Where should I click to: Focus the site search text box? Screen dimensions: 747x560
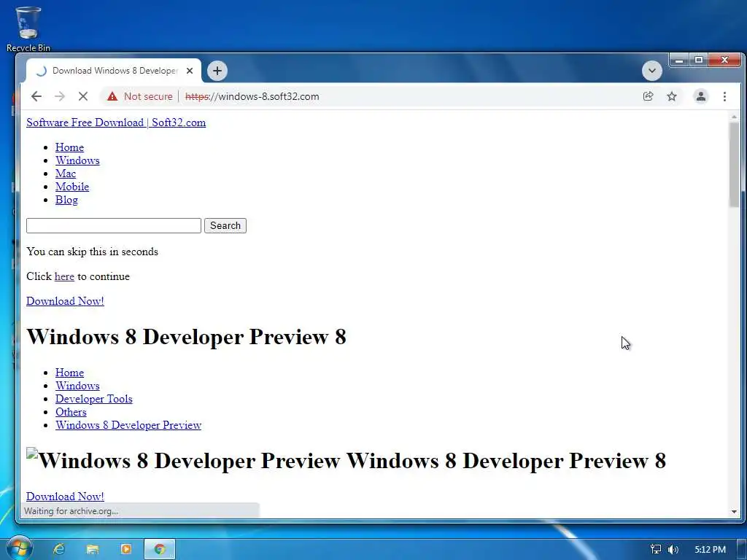tap(113, 226)
